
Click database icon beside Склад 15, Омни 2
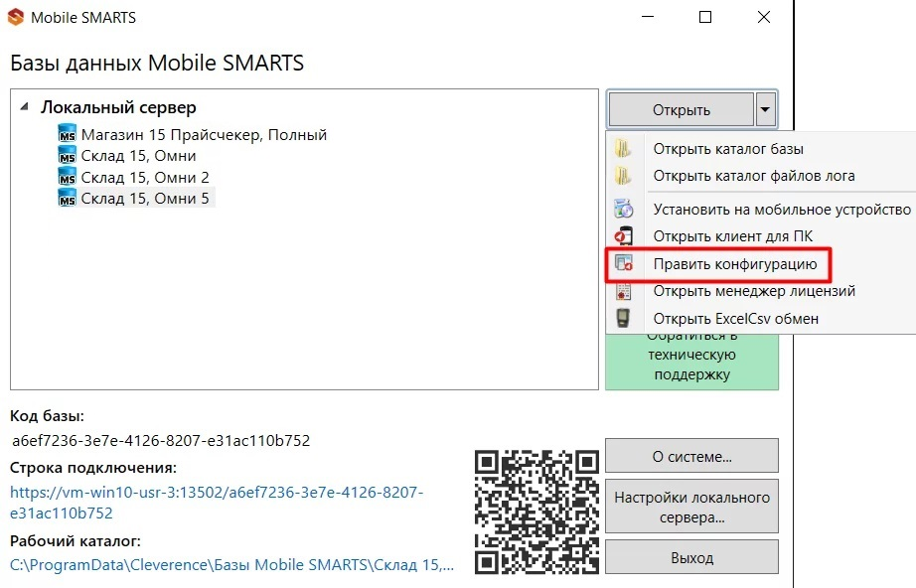coord(68,177)
